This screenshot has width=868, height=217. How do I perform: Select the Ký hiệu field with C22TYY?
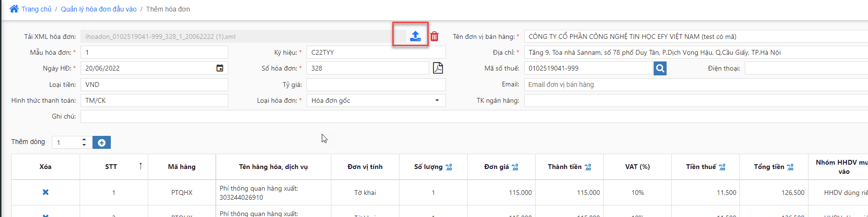pos(376,52)
